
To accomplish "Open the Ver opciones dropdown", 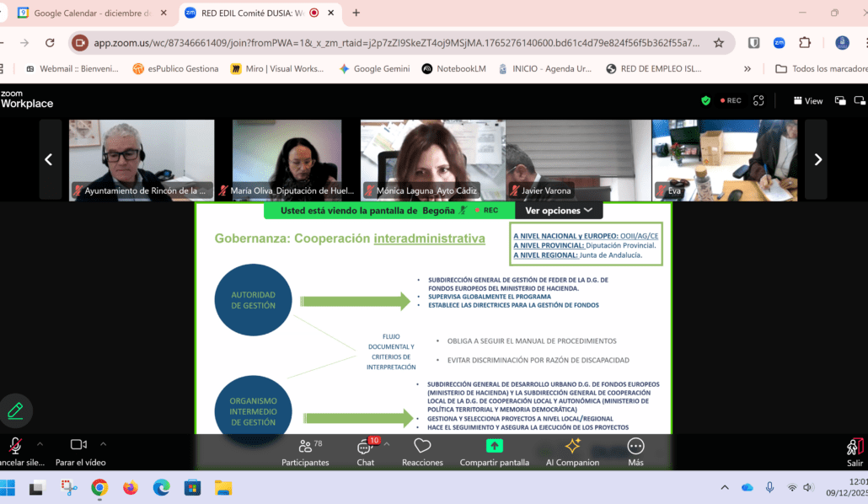I will click(558, 211).
